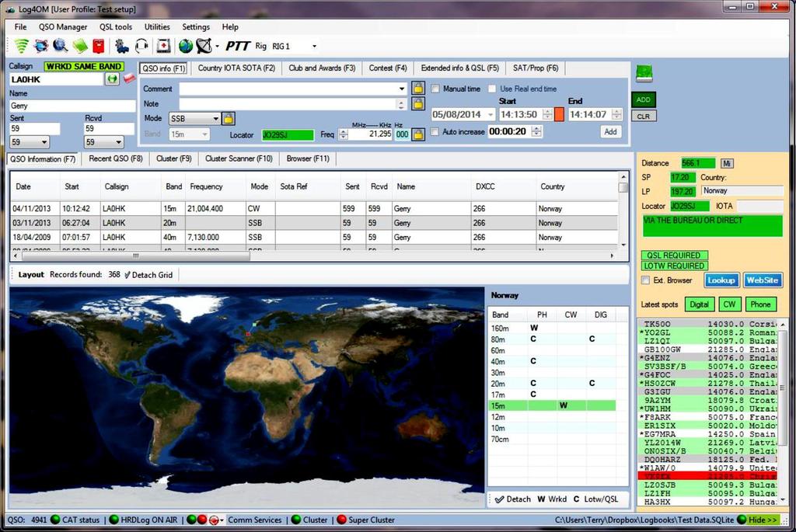Toggle Detach under the band table
The width and height of the screenshot is (796, 532).
[x=513, y=499]
